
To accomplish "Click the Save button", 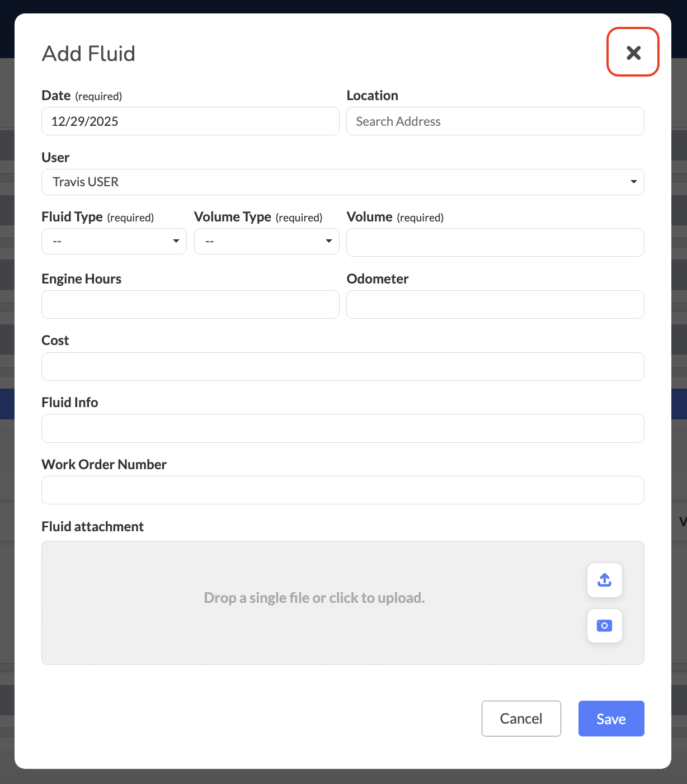I will pyautogui.click(x=611, y=719).
